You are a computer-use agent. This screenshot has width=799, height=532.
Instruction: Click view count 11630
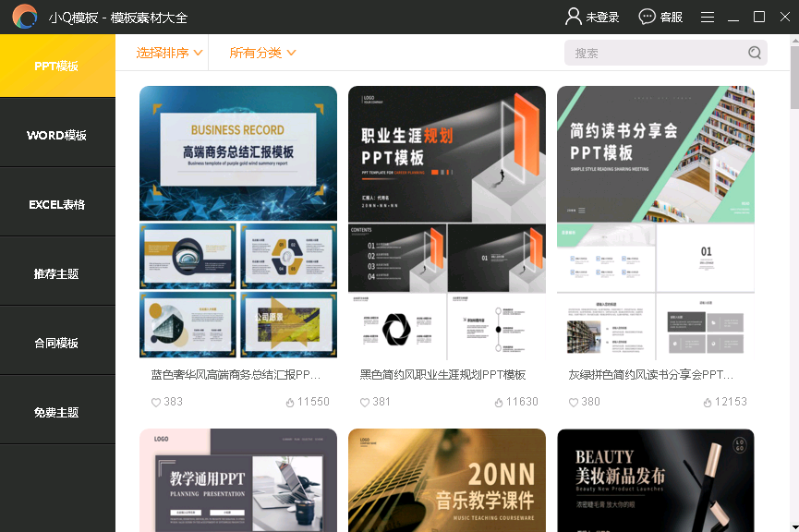click(x=522, y=402)
